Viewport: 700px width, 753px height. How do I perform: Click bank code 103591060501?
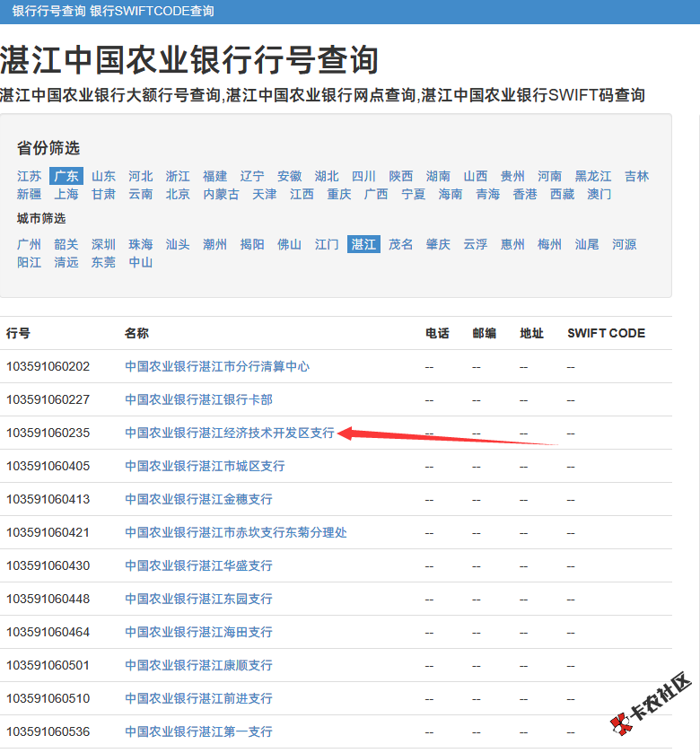point(48,665)
